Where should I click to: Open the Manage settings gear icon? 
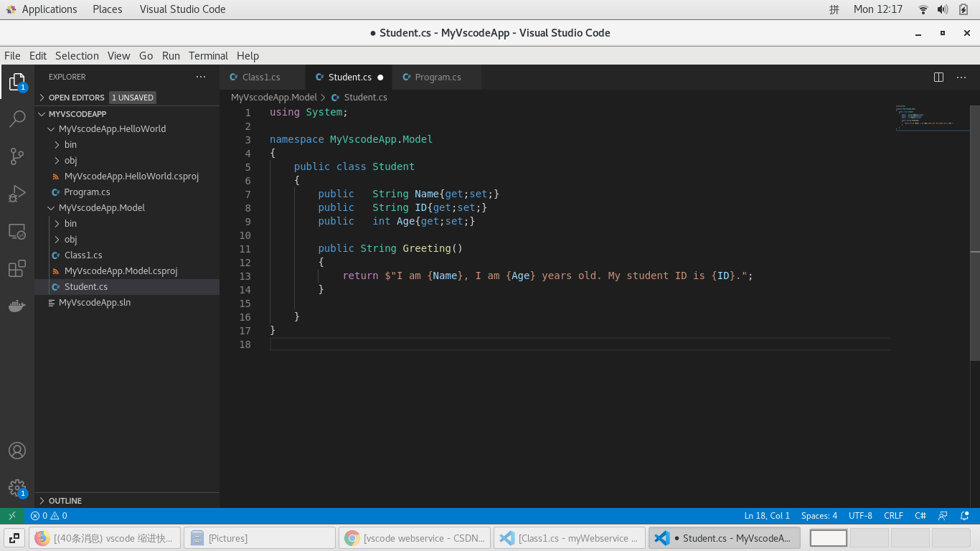click(17, 488)
